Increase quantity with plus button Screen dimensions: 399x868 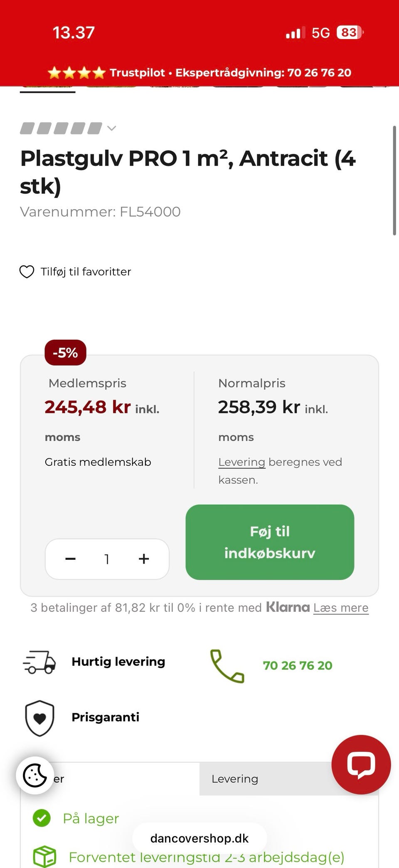[144, 559]
